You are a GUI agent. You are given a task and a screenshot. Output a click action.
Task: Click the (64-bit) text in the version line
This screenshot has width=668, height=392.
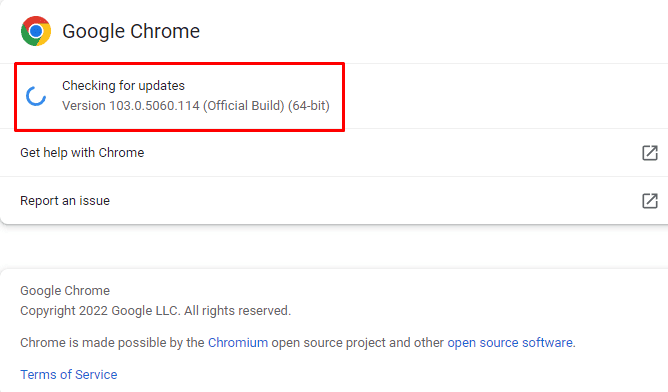(x=309, y=106)
